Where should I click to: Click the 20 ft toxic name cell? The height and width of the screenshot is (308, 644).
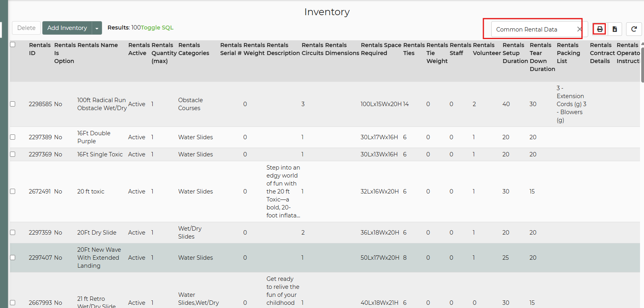91,192
